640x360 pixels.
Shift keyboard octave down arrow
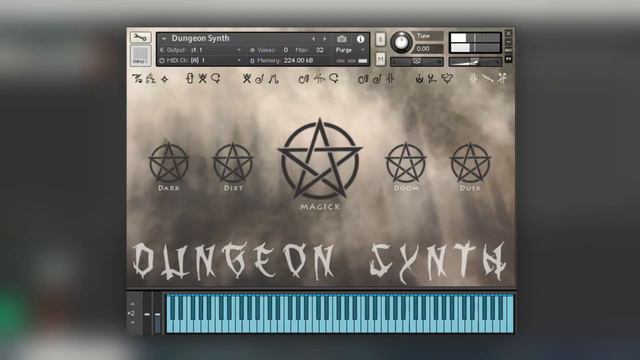click(x=132, y=322)
